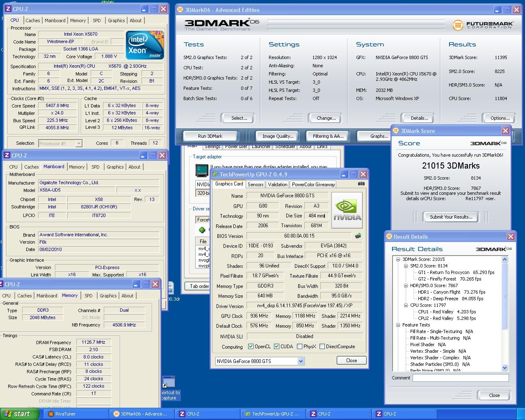Enable the PhysX checkbox in GPU-Z
The image size is (525, 420).
pyautogui.click(x=300, y=347)
